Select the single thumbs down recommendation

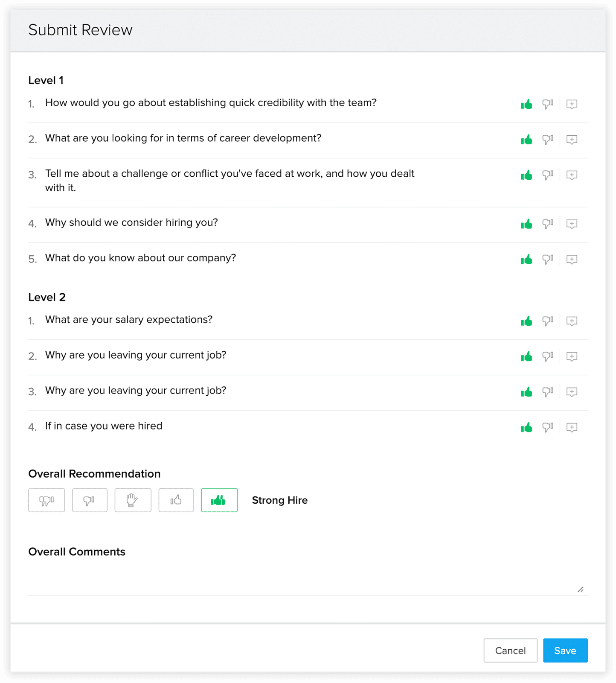click(90, 500)
